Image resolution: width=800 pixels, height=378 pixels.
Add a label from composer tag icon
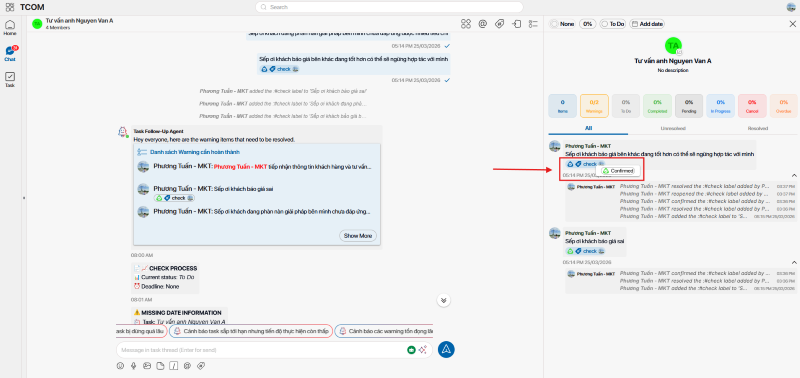click(201, 365)
